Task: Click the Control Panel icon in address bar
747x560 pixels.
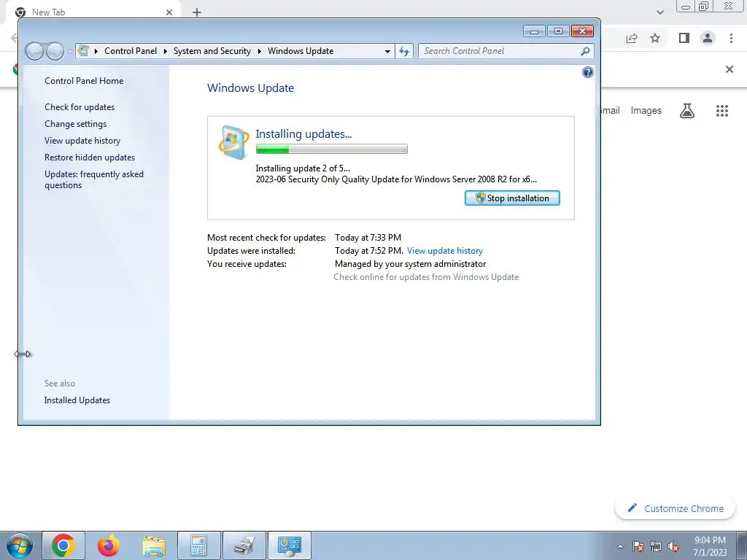Action: (83, 50)
